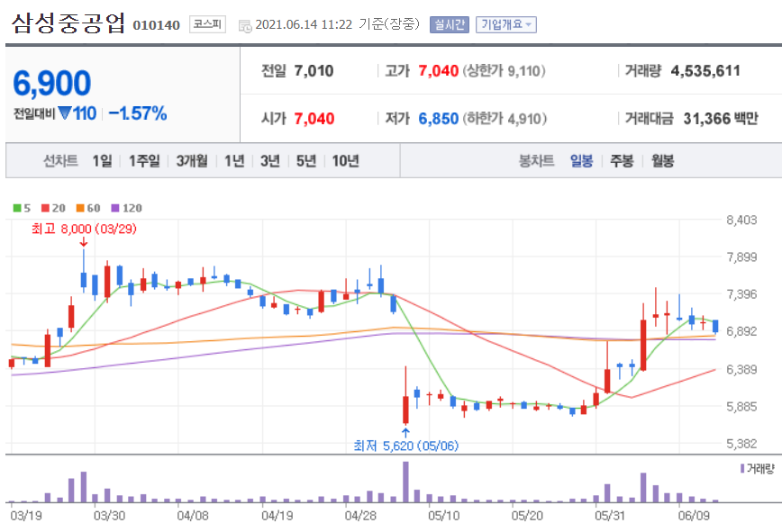Screen dimensions: 782x532
Task: Click the purple 거래량 volume legend
Action: click(x=758, y=469)
